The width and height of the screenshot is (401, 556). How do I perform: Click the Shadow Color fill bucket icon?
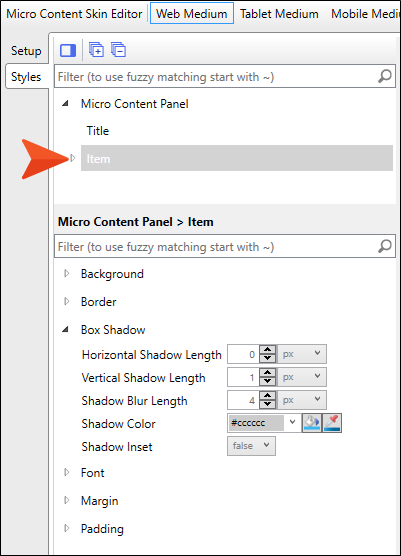coord(312,423)
